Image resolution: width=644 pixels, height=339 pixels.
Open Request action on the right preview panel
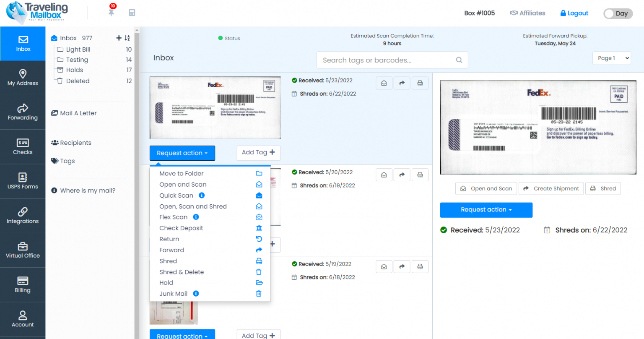point(486,210)
